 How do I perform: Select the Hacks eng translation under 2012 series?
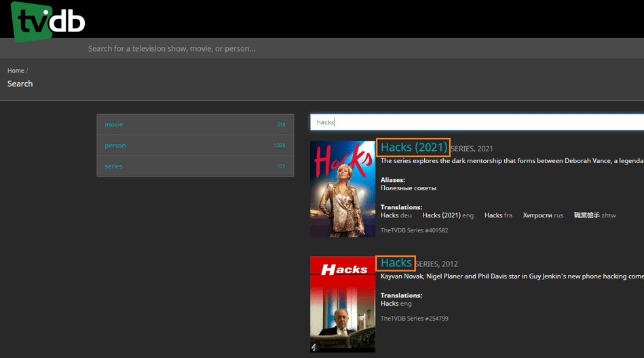pos(396,304)
